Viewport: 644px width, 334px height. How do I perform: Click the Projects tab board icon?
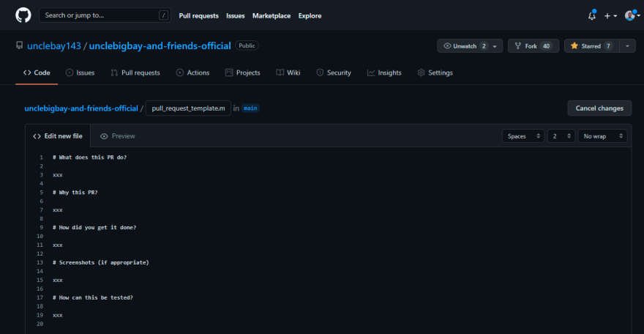[229, 73]
